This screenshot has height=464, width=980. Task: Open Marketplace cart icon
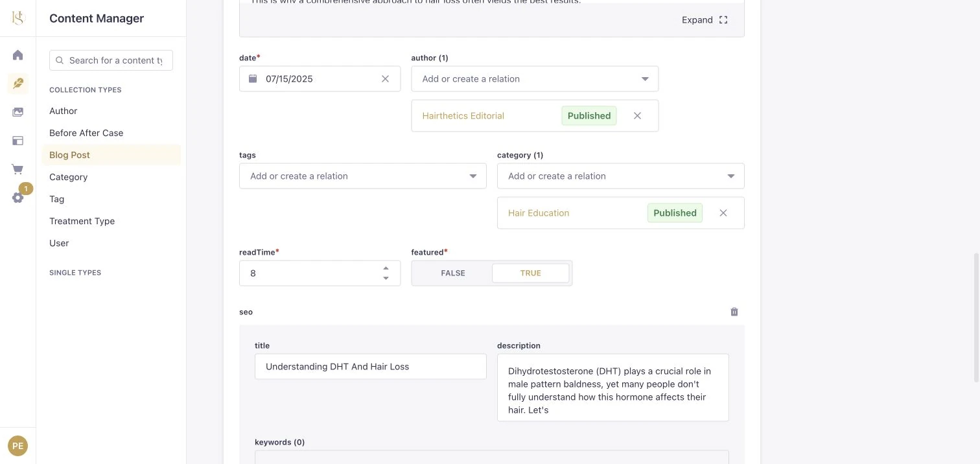pos(17,169)
